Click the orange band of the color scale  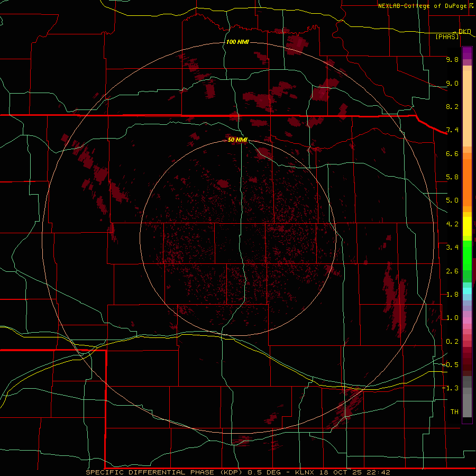pos(467,182)
